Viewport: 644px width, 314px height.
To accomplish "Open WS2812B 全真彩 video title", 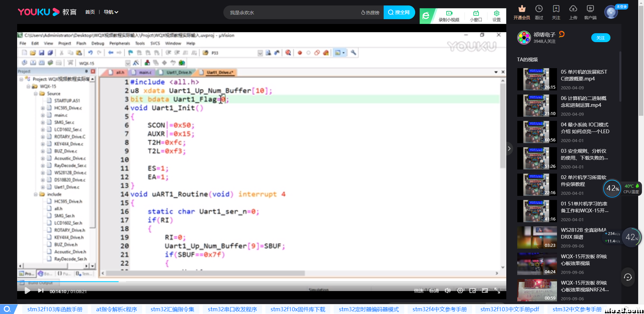I will pyautogui.click(x=584, y=234).
